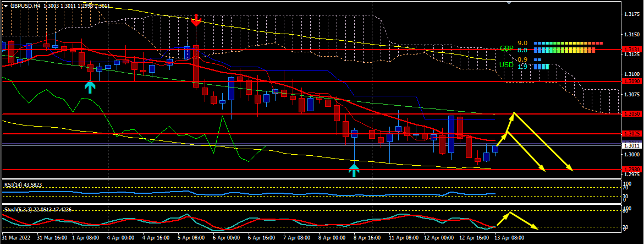The image size is (644, 245).
Task: Click the thick blue bar beside 1.9
Action: [541, 67]
